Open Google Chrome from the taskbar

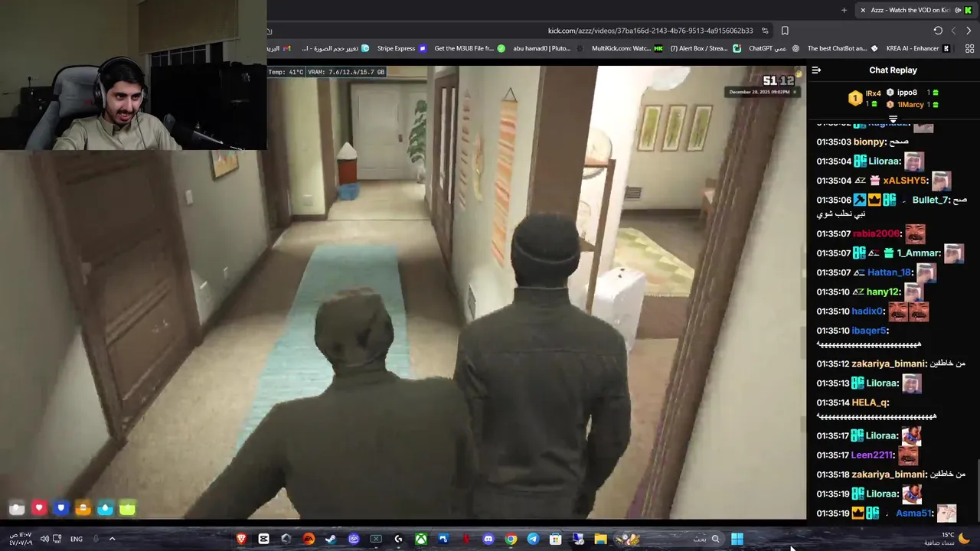[511, 539]
